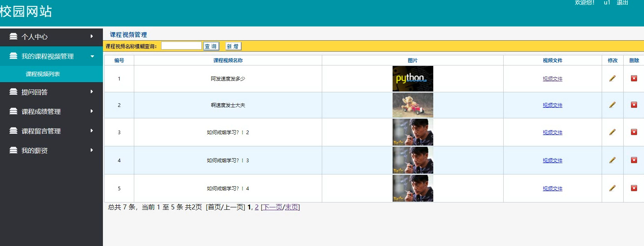Screen dimensions: 644x246
Task: Click the 新增 add button
Action: click(233, 46)
